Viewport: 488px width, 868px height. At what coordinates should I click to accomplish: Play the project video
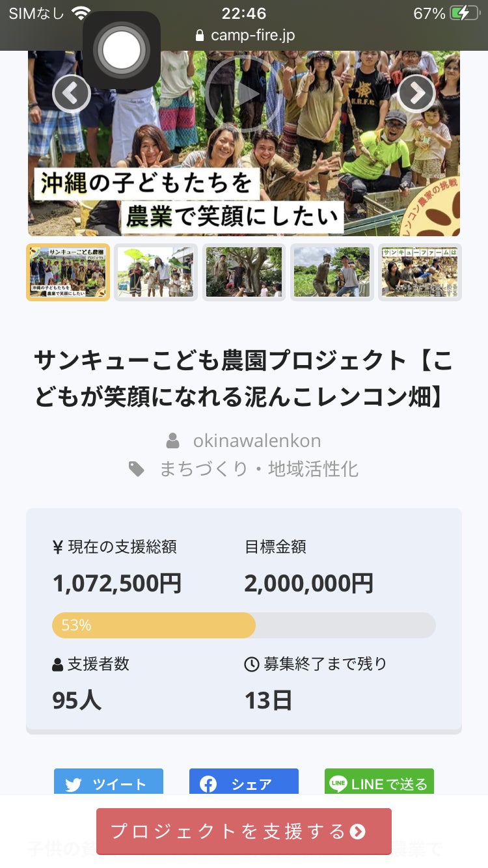(x=244, y=94)
